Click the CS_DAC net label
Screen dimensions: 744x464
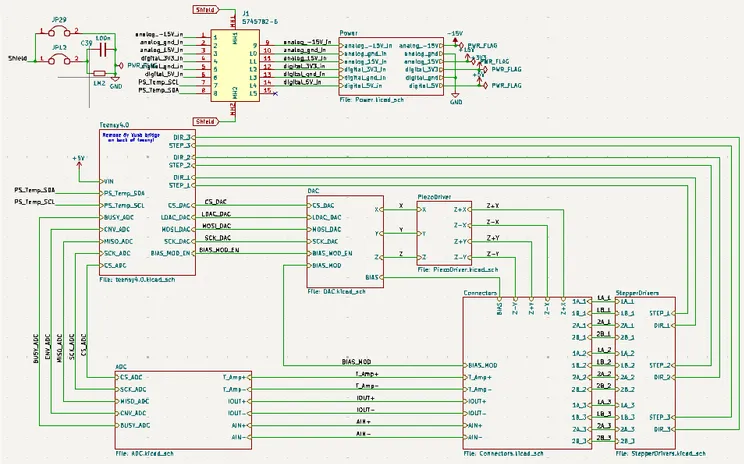coord(216,202)
